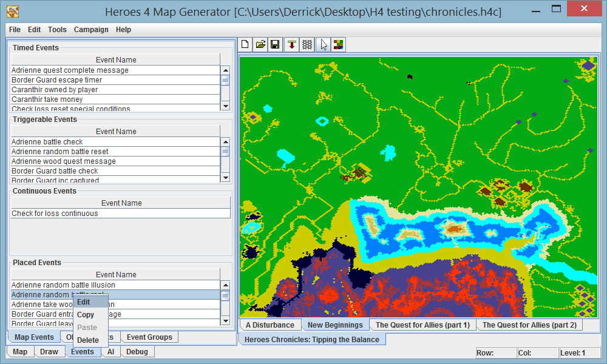Open the File menu
Image resolution: width=607 pixels, height=364 pixels.
(x=15, y=29)
